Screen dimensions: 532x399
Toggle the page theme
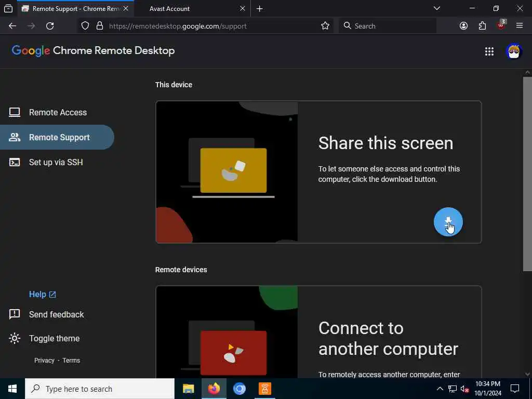(x=54, y=338)
